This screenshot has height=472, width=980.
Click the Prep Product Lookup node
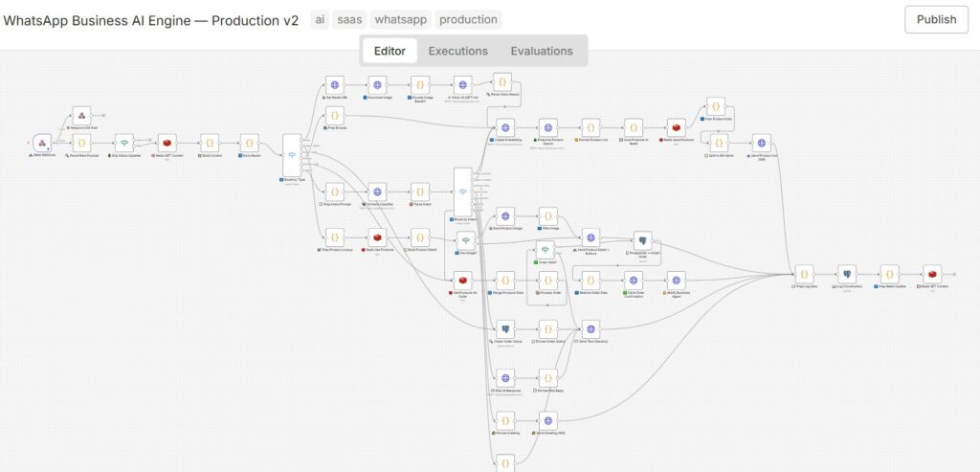coord(334,237)
